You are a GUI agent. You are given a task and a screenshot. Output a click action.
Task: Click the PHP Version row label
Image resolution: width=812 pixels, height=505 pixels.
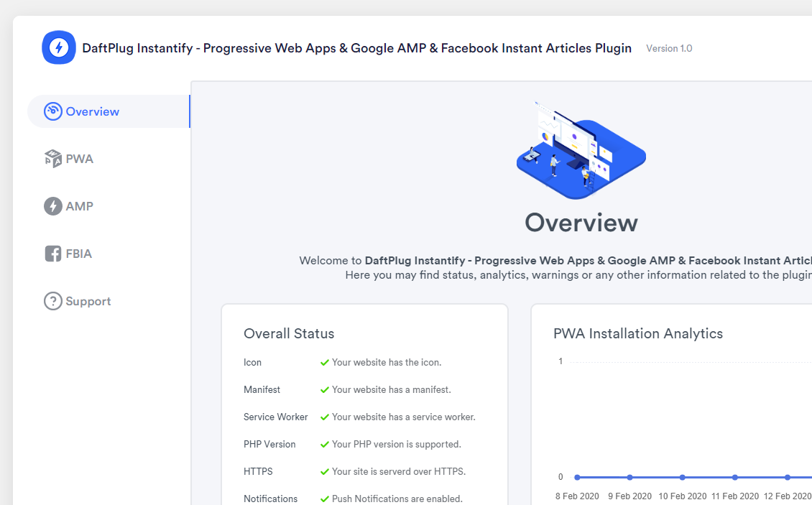point(269,445)
